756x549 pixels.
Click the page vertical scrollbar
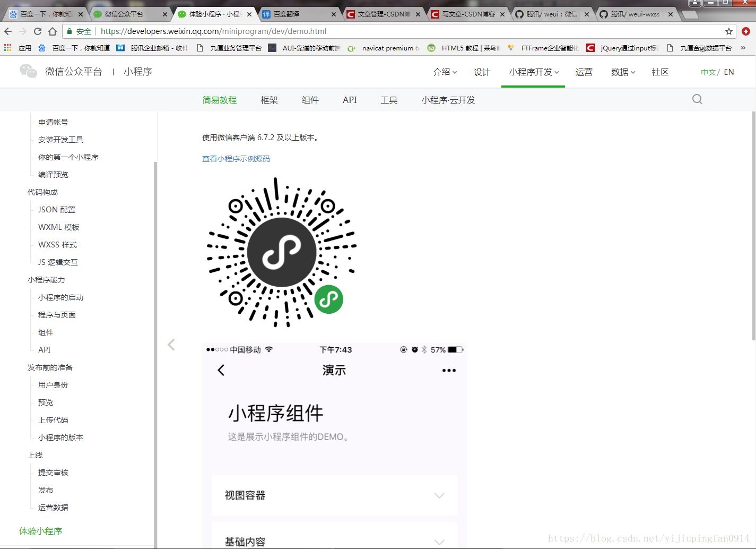tap(754, 226)
